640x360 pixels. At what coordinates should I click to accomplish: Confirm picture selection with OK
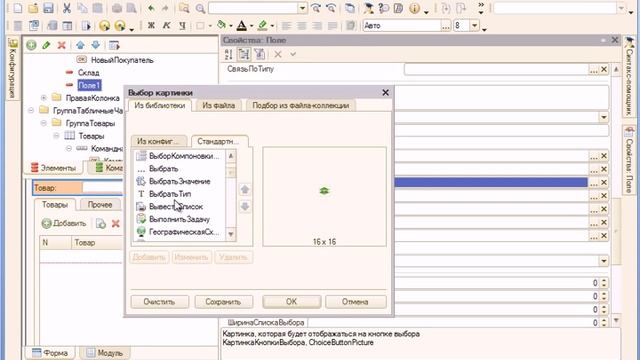(291, 302)
